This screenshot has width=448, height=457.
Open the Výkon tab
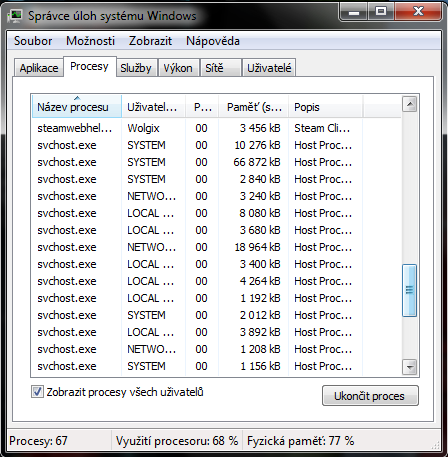tap(178, 68)
